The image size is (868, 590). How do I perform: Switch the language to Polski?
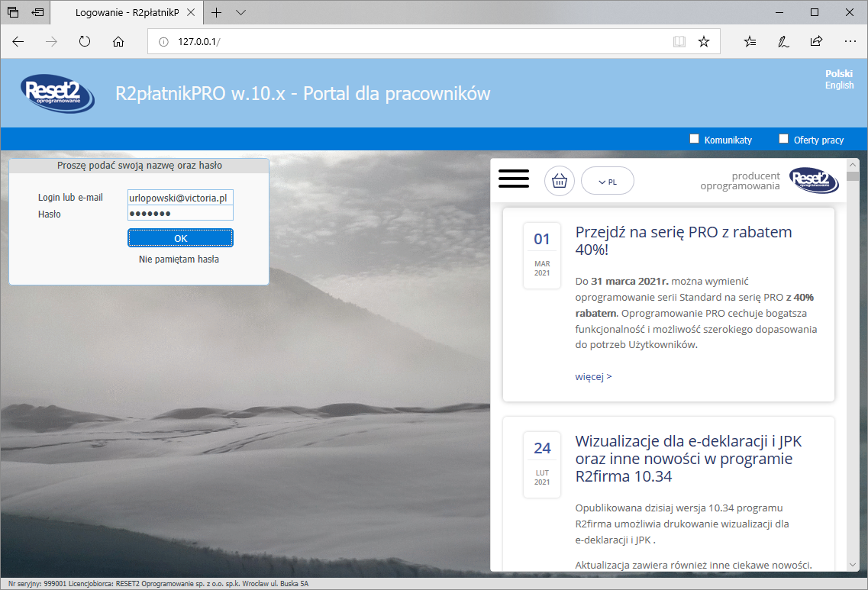tap(839, 73)
